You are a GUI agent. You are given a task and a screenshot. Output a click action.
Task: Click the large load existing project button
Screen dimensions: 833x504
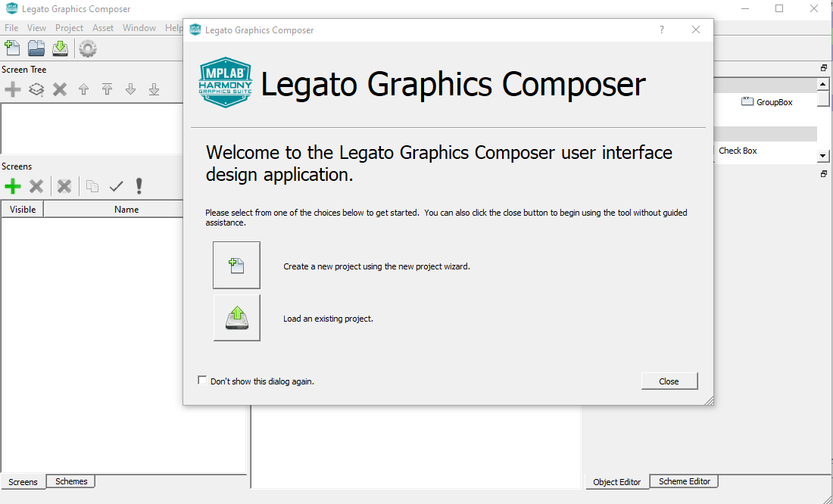(236, 318)
